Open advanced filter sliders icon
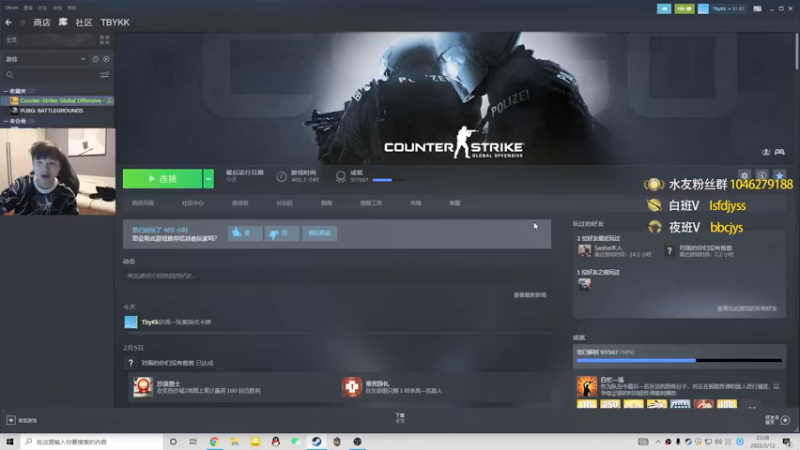Viewport: 800px width, 450px height. [x=105, y=75]
